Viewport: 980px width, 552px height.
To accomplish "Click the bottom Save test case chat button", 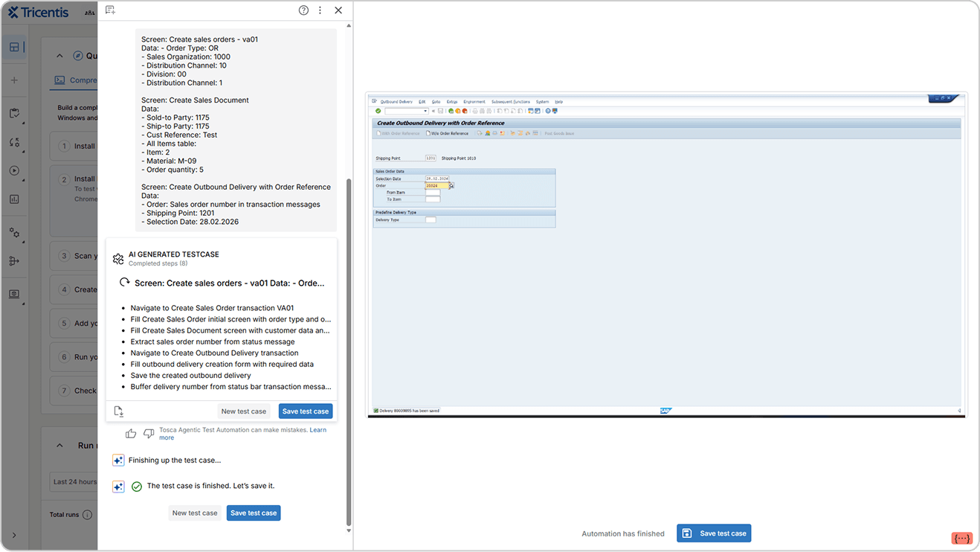I will [x=254, y=513].
